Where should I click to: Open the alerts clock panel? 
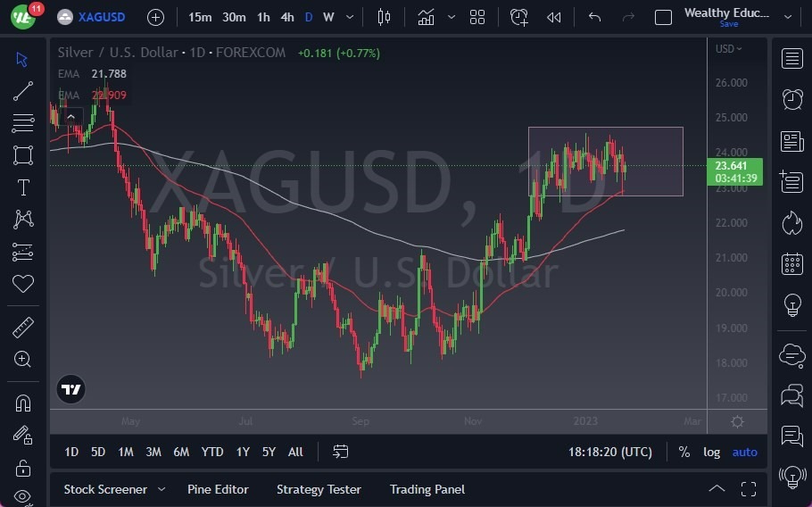[791, 99]
